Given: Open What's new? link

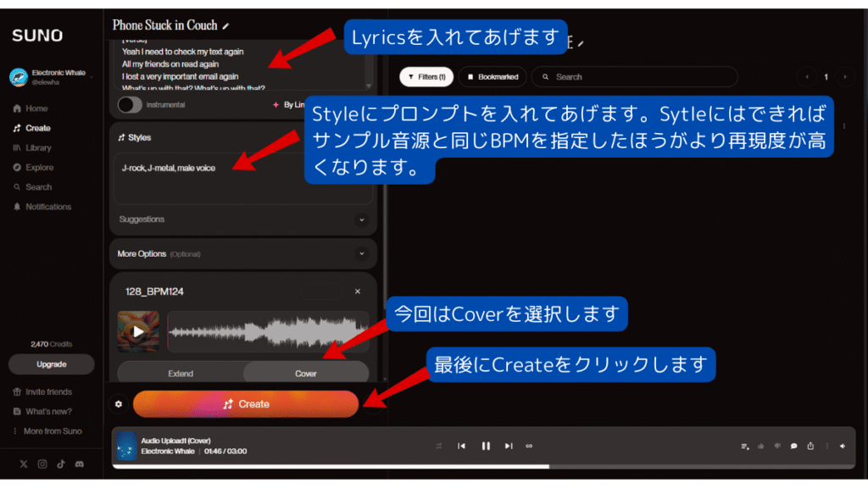Looking at the screenshot, I should pos(42,411).
